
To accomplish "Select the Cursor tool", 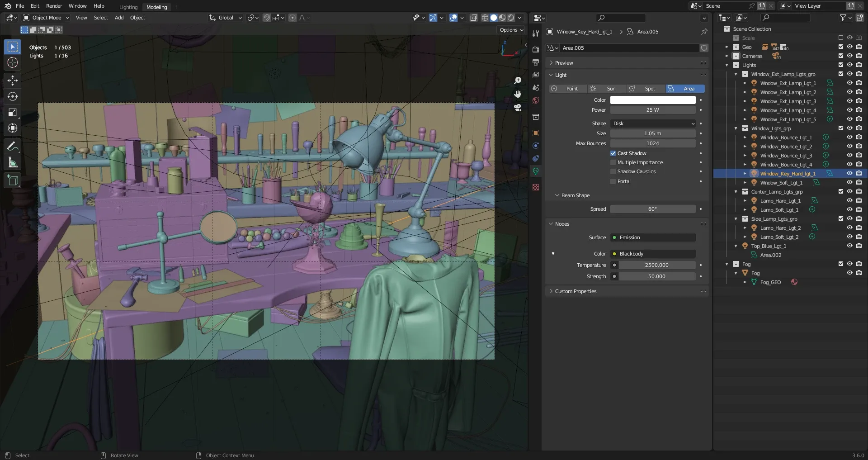I will (13, 62).
